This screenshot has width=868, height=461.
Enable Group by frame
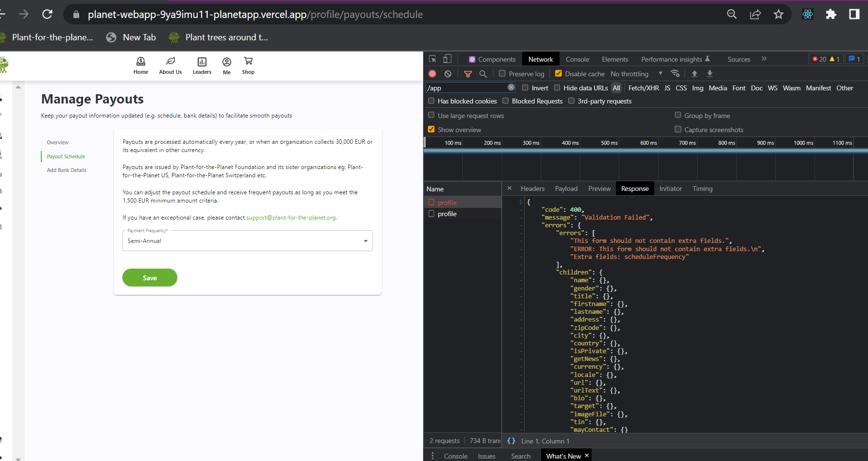coord(678,115)
